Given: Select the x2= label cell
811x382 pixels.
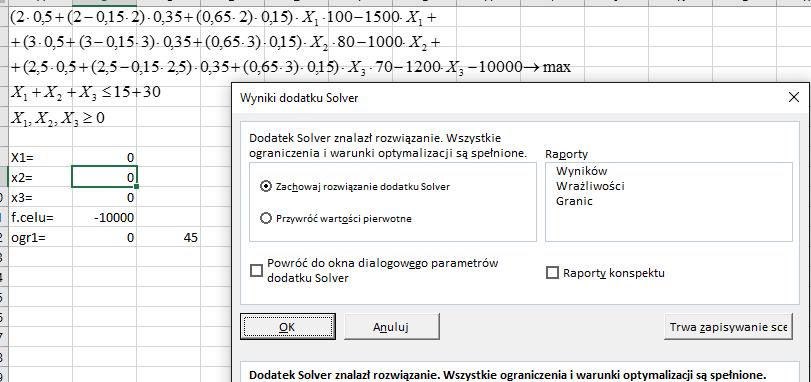Looking at the screenshot, I should pos(40,177).
